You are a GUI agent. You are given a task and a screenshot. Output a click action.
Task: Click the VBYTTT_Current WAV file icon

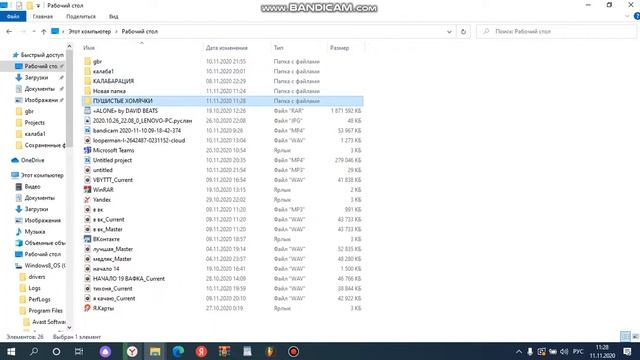[87, 180]
